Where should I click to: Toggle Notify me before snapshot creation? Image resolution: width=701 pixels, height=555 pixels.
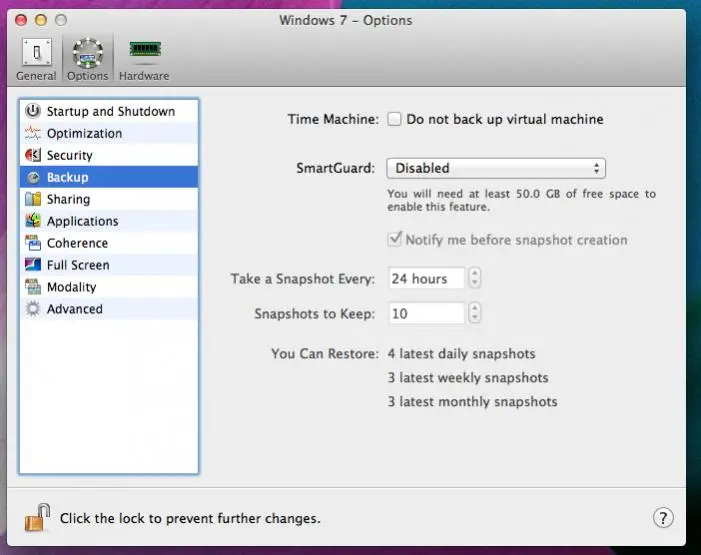(x=395, y=240)
